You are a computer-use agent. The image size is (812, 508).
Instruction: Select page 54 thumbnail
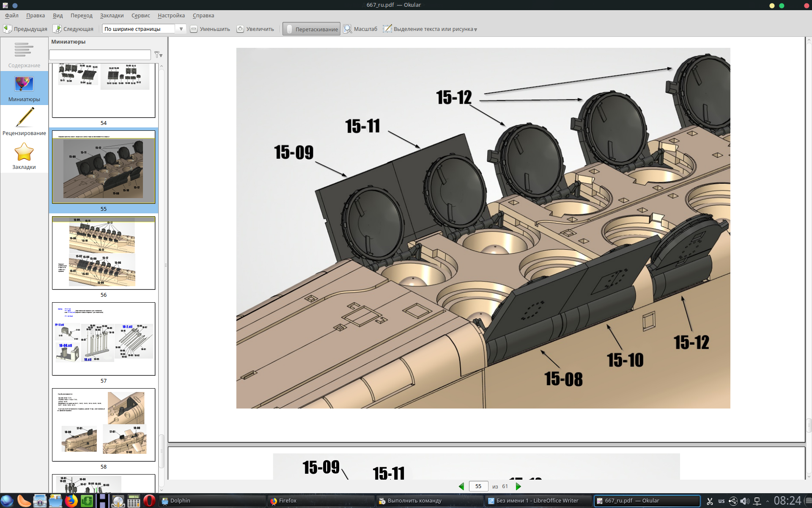click(104, 90)
